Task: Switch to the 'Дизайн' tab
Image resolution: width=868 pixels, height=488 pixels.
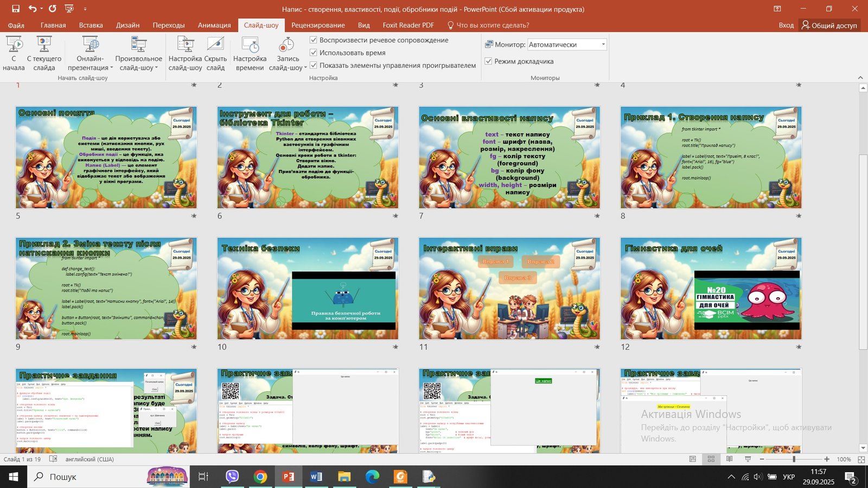Action: pos(127,25)
